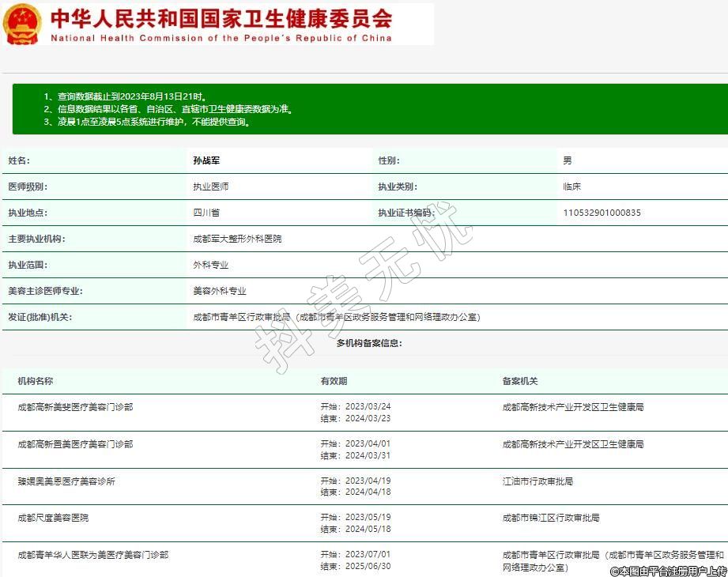Select the 执业地点 value 四川省
The image size is (728, 577).
point(206,213)
